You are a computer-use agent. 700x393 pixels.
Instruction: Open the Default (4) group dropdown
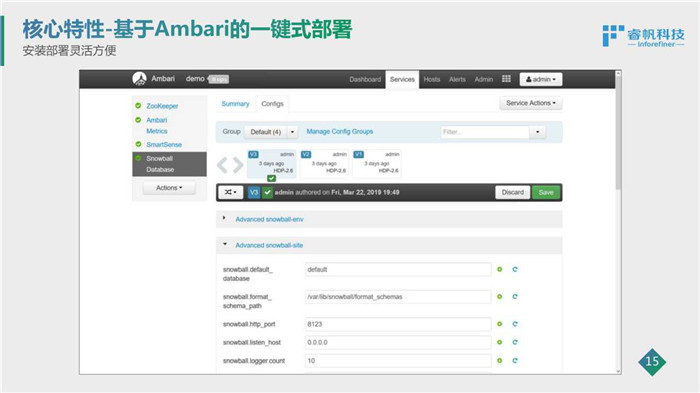[x=271, y=132]
